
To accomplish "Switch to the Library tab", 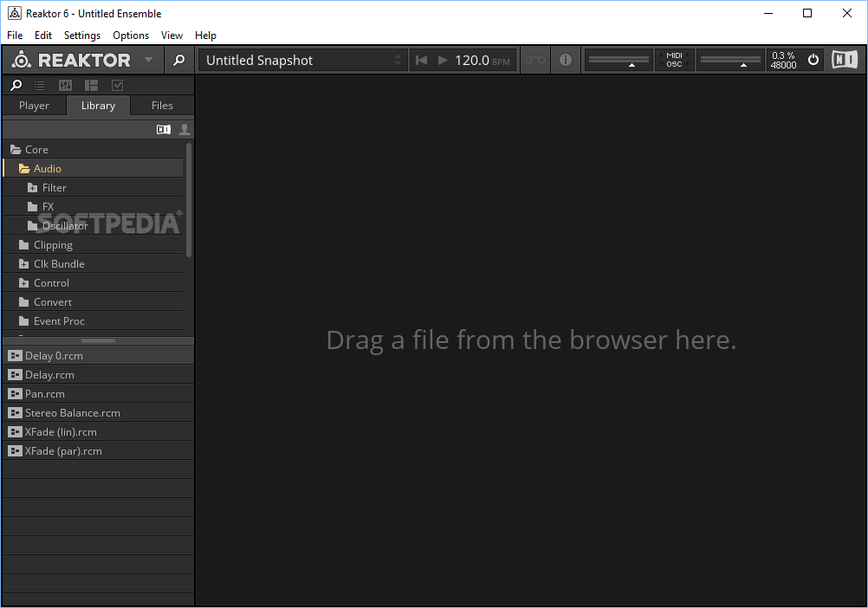I will point(98,105).
